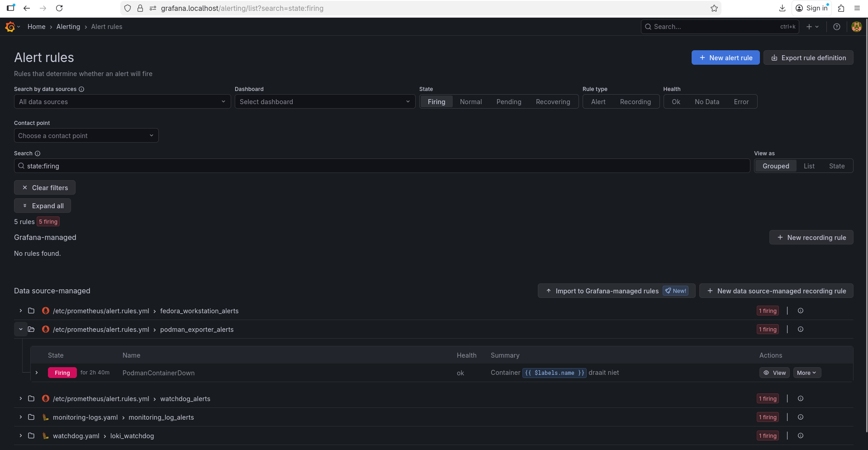868x450 pixels.
Task: Click info icon beside Search label
Action: (38, 153)
